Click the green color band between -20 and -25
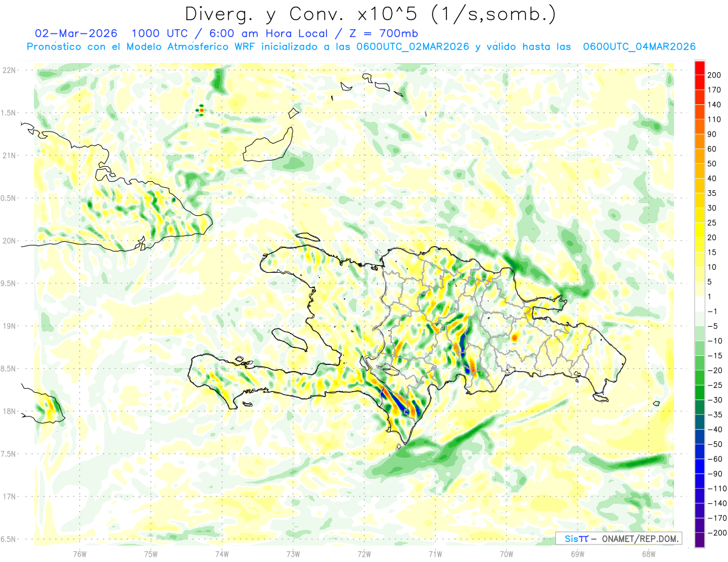This screenshot has width=728, height=562. tap(699, 378)
